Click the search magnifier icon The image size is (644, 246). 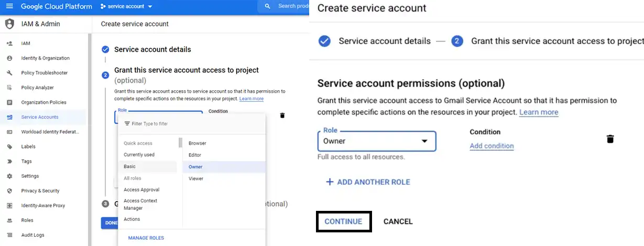[x=268, y=6]
